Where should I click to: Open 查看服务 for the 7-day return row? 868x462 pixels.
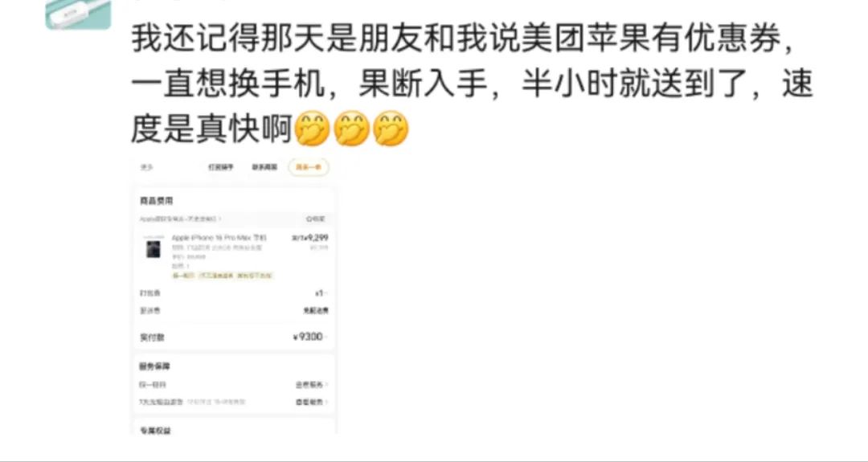click(312, 403)
